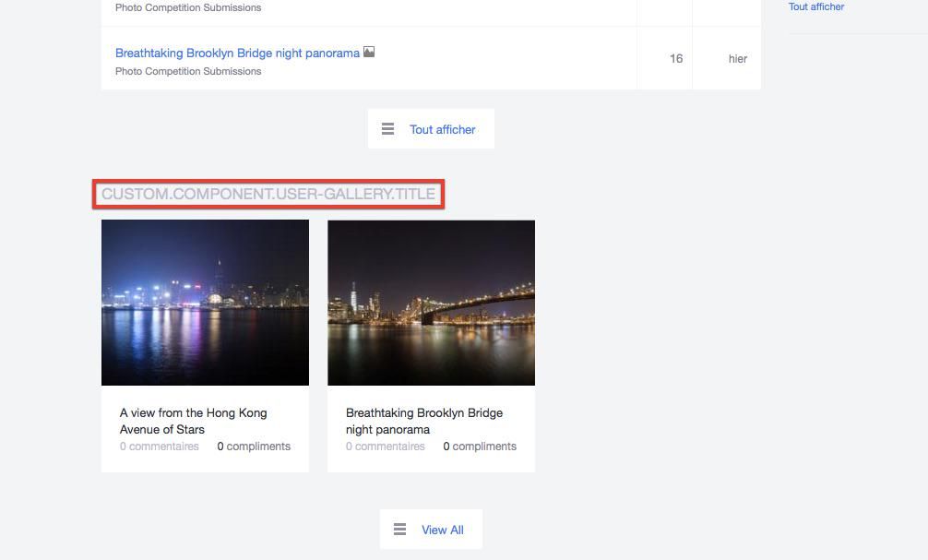Click image attachment icon beside Brooklyn Bridge post
The width and height of the screenshot is (928, 560).
click(369, 52)
